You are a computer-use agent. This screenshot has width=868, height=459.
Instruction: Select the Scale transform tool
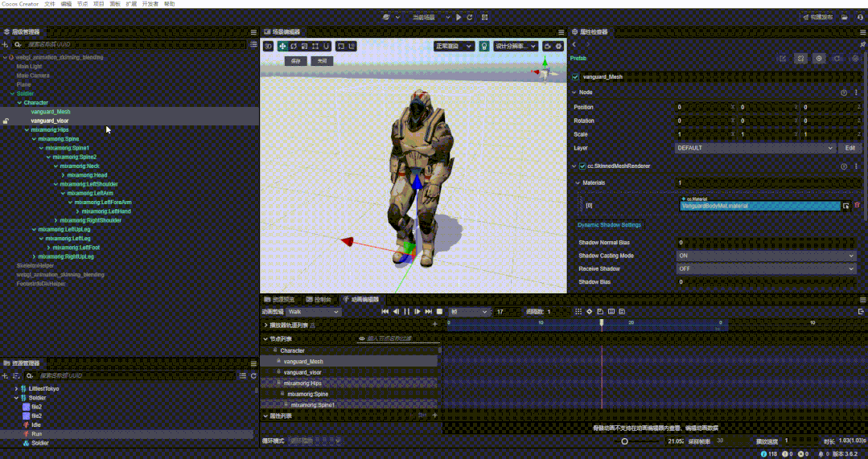click(304, 47)
